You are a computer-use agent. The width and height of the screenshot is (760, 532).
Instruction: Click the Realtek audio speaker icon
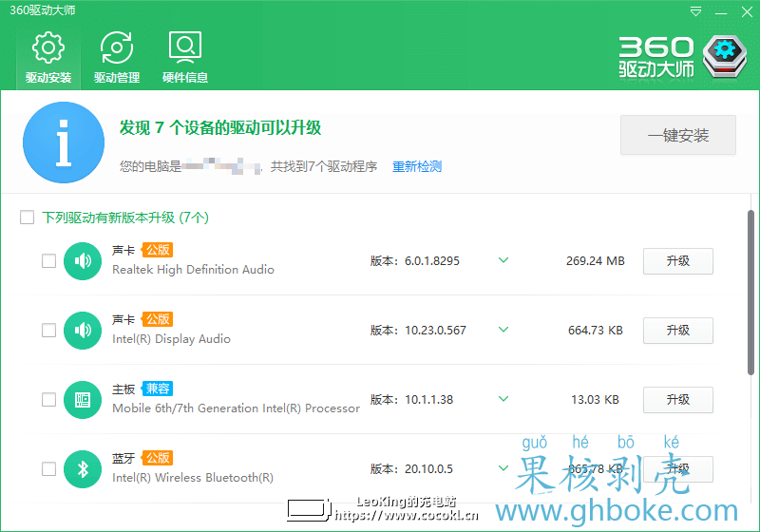83,261
